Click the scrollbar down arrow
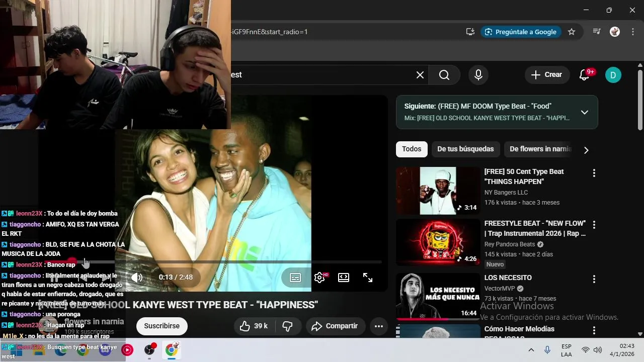 [640, 334]
